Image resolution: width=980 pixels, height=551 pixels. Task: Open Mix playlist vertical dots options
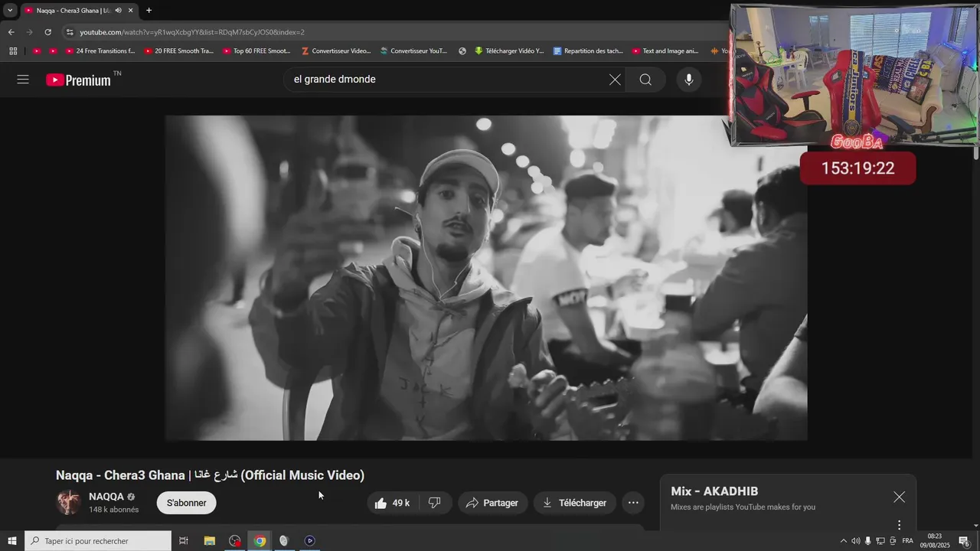[899, 525]
